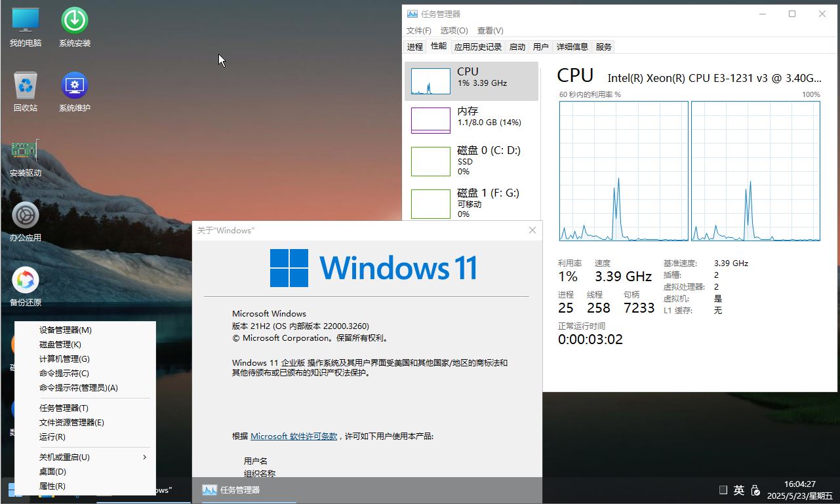The image size is (840, 504).
Task: Open the Microsoft 软件许可条款 link
Action: [294, 436]
